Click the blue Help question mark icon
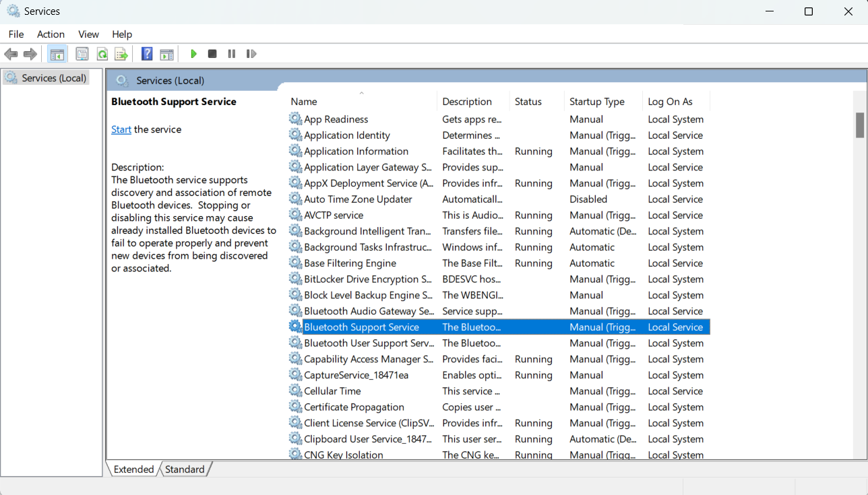Viewport: 868px width, 495px height. (147, 54)
